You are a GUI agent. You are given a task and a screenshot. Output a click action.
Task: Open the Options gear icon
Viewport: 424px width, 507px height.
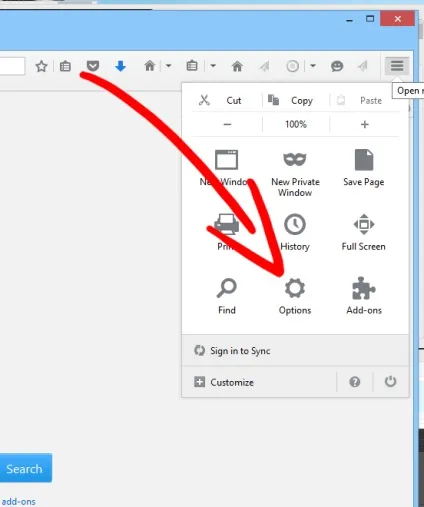pos(295,289)
